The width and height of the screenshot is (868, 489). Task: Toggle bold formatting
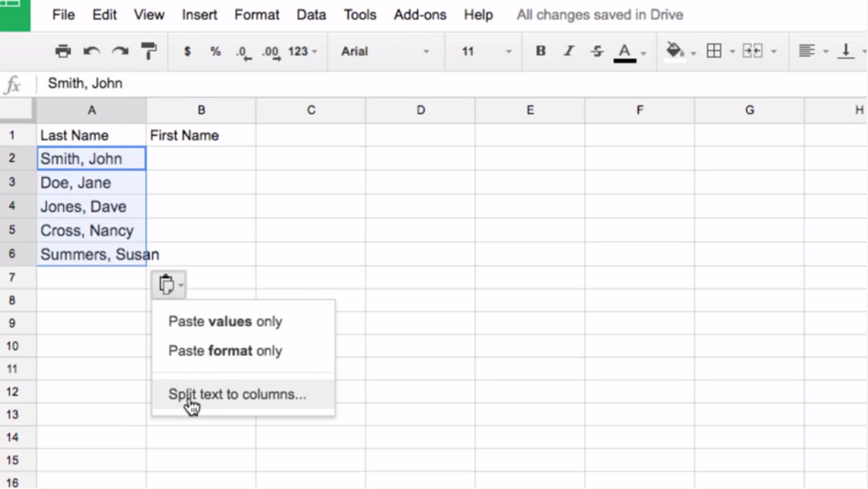pos(540,51)
